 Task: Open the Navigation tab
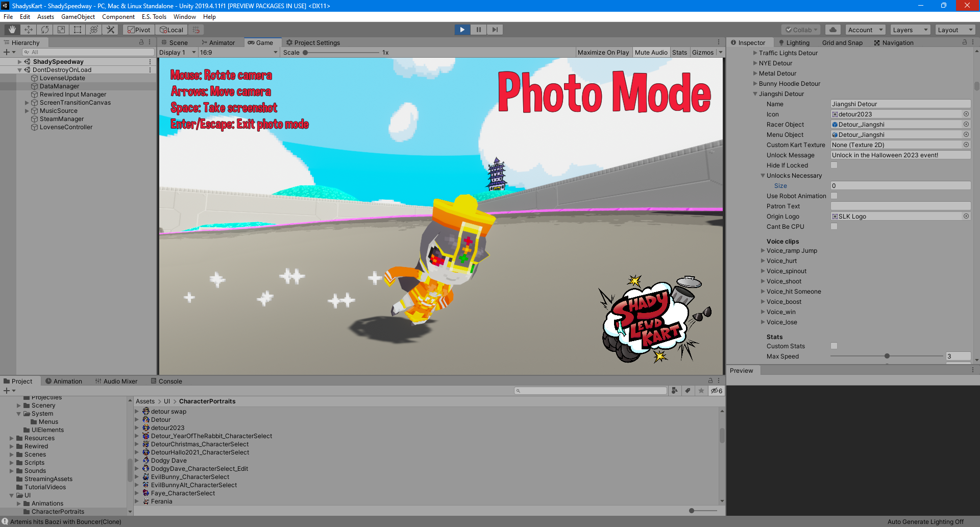[x=894, y=42]
